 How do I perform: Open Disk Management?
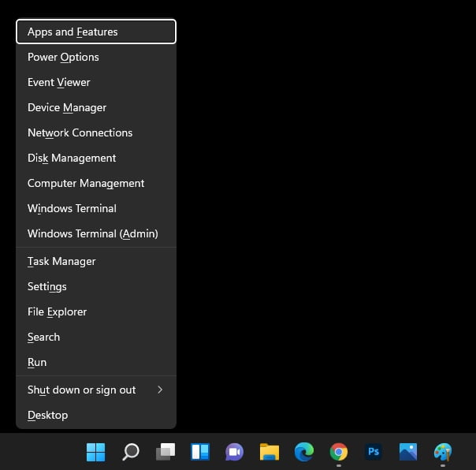pyautogui.click(x=96, y=158)
